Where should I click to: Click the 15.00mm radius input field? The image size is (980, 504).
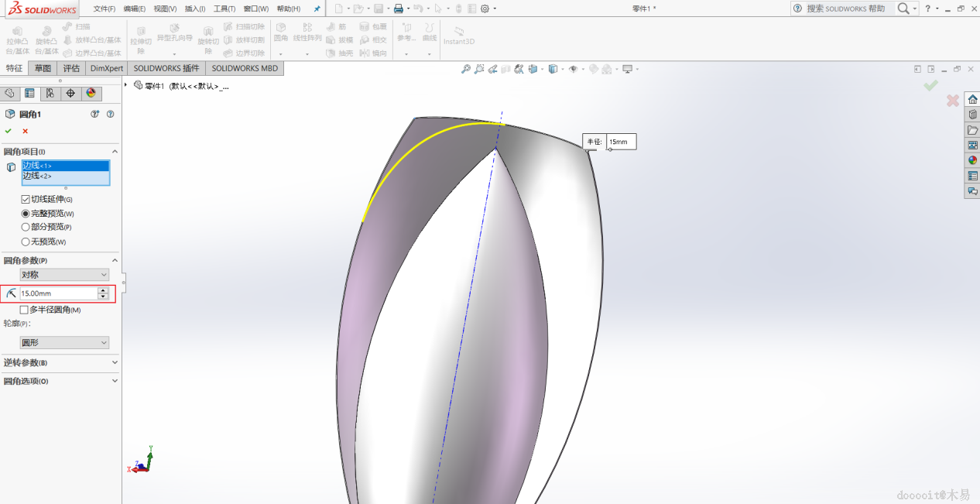(58, 293)
